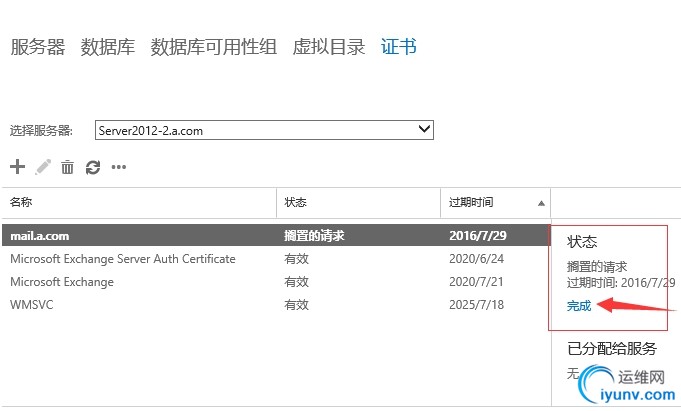Select the mail.a.com certificate row
This screenshot has height=411, width=681.
point(276,235)
